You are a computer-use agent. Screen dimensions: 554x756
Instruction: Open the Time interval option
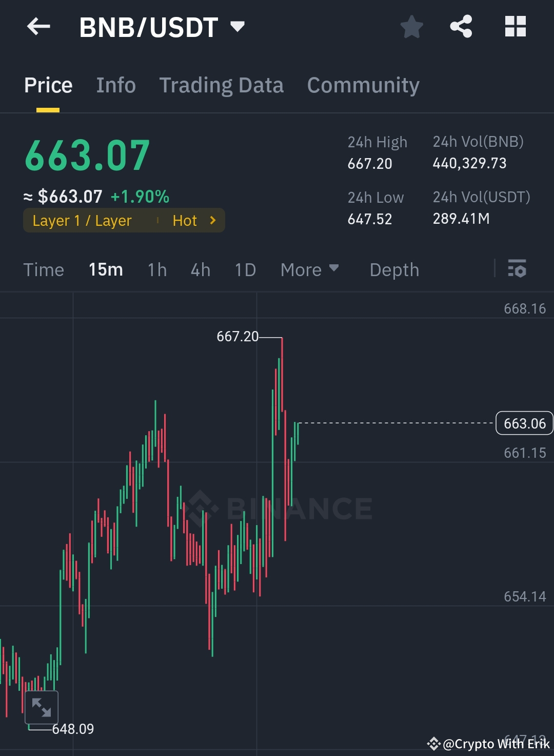pos(44,269)
